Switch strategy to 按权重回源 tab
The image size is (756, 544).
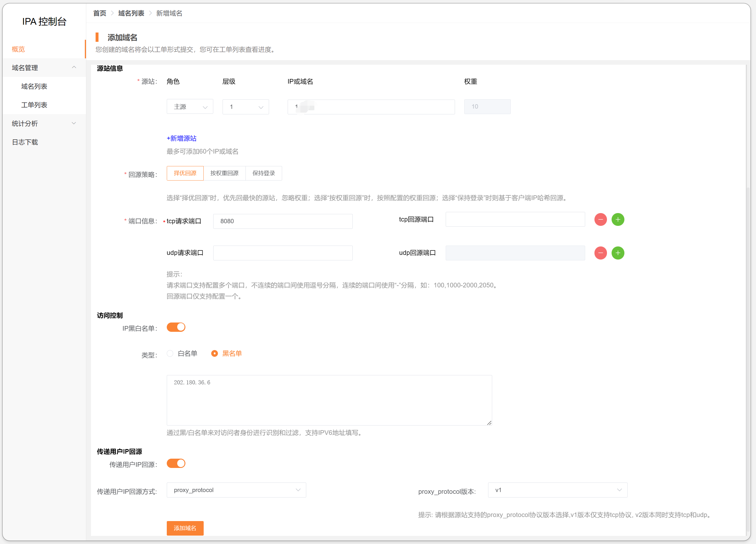pyautogui.click(x=224, y=173)
